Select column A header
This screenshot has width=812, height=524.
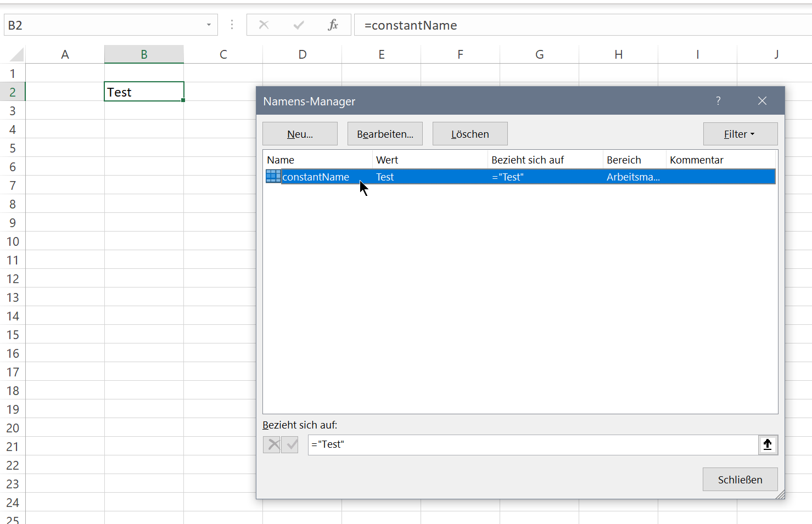(x=65, y=54)
